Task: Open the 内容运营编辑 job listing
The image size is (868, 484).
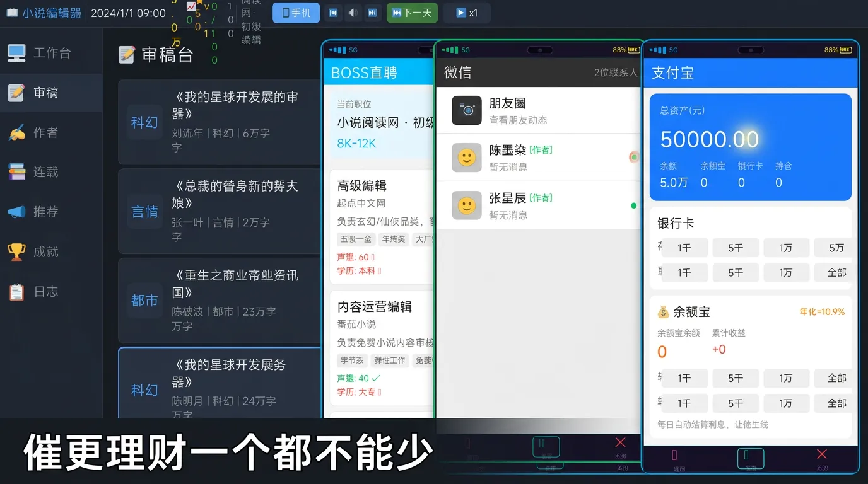Action: tap(383, 348)
